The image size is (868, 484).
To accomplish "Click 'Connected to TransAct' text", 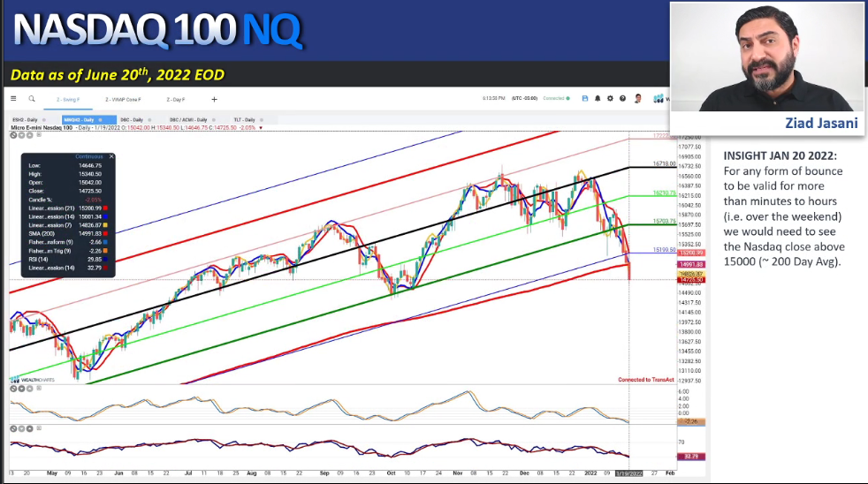I will [646, 380].
